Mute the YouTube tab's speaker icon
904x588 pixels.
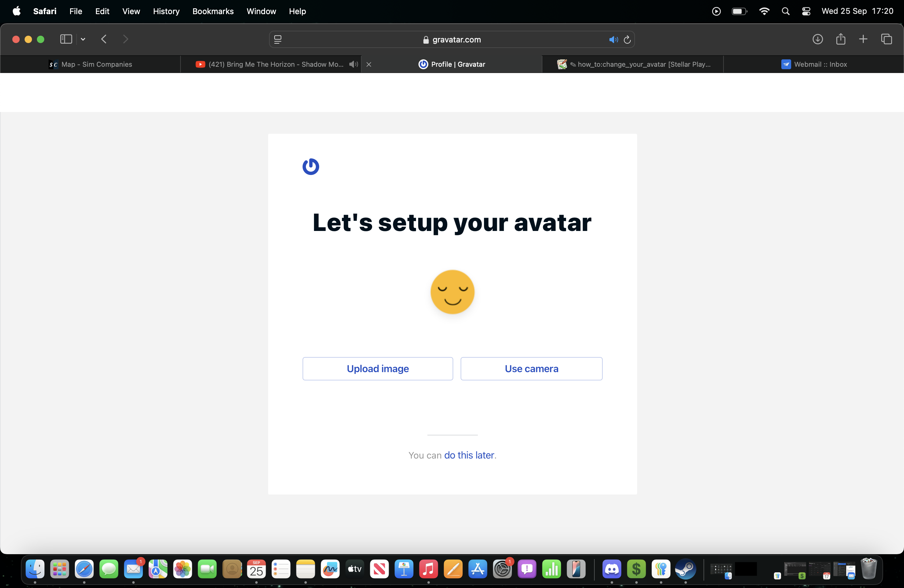point(353,64)
